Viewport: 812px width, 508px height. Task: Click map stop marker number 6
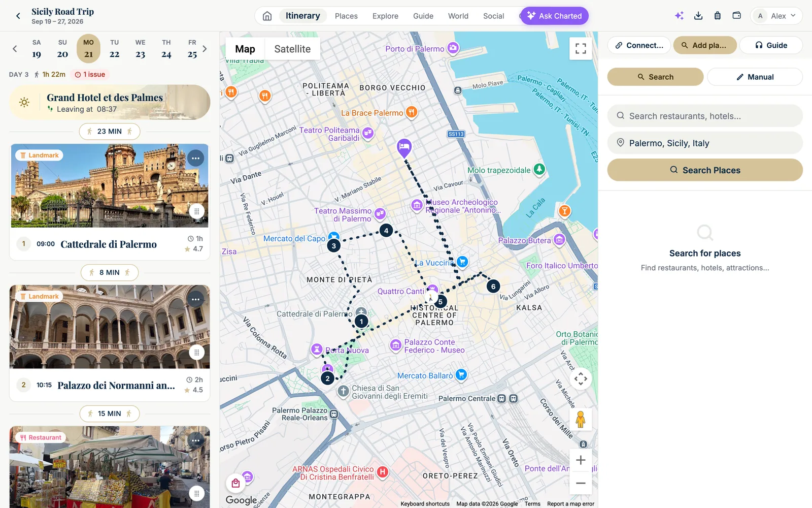click(493, 287)
